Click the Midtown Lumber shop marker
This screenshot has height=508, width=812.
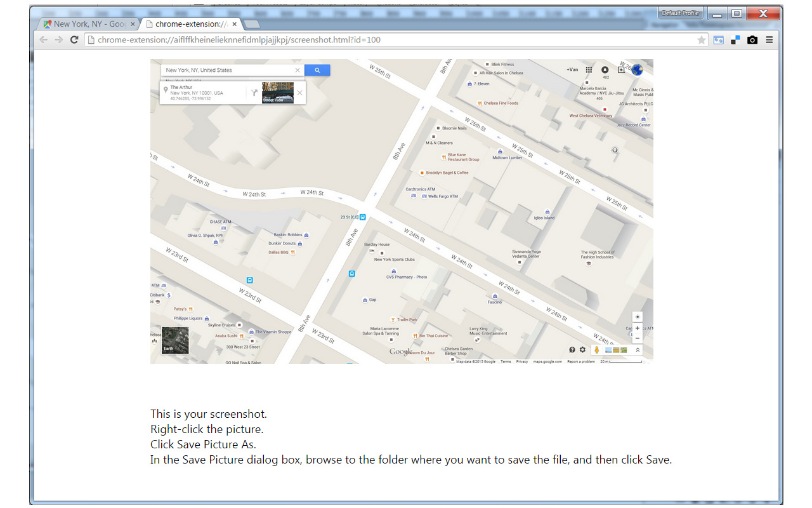[x=500, y=152]
